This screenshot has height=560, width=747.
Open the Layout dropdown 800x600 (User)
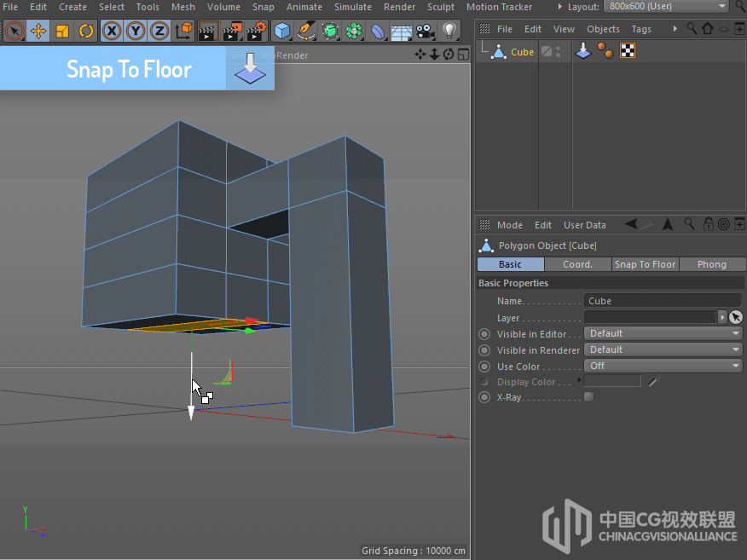(666, 6)
